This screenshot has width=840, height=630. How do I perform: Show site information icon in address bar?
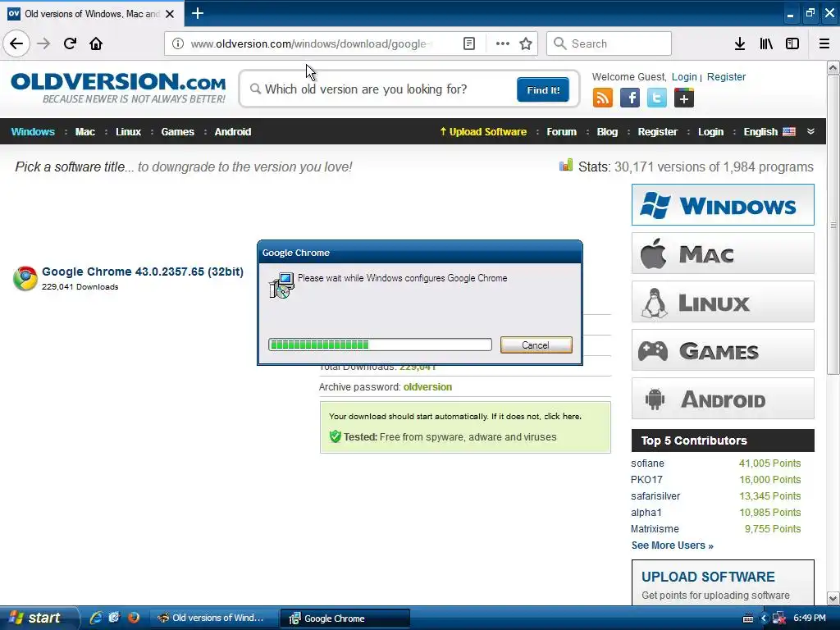178,43
